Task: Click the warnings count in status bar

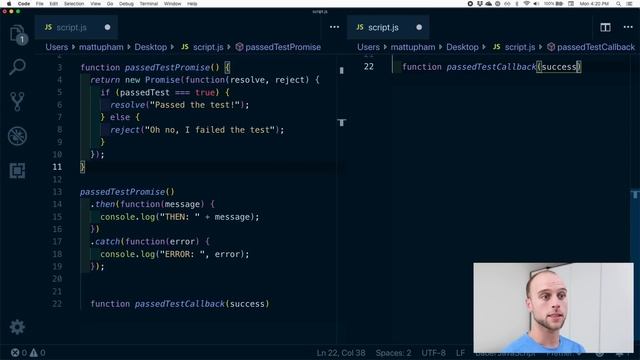Action: tap(38, 353)
